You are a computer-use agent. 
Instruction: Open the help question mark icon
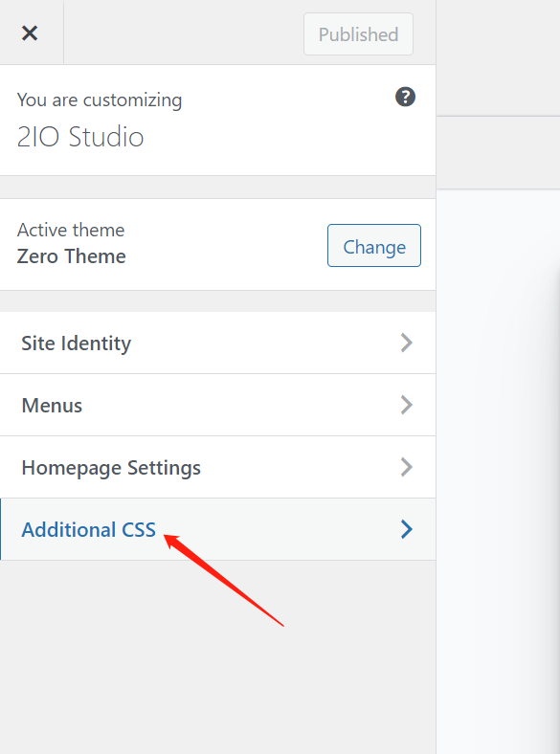(405, 97)
